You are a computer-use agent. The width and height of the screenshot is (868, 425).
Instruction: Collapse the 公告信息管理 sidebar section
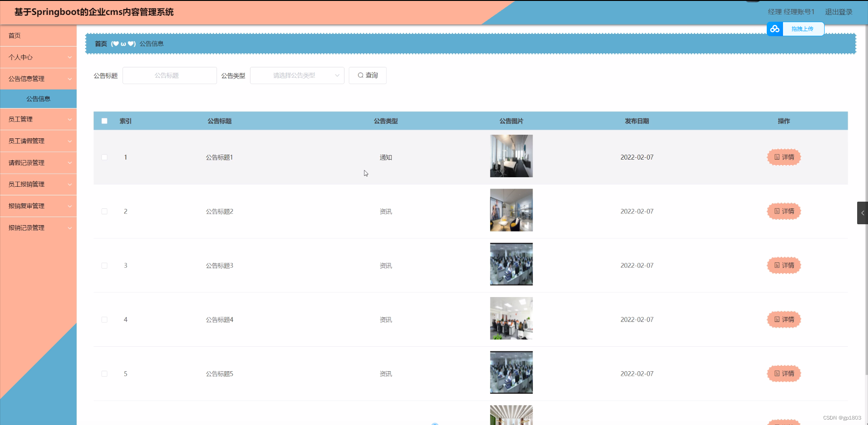pos(38,78)
